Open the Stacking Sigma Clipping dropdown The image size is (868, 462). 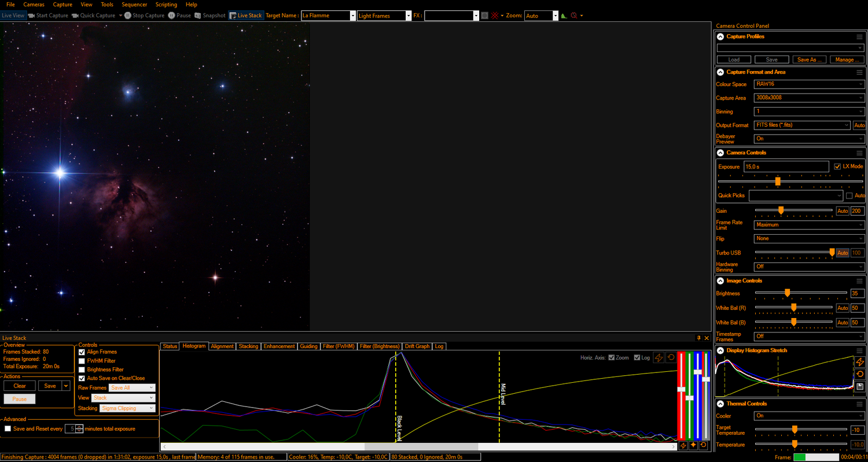[127, 408]
